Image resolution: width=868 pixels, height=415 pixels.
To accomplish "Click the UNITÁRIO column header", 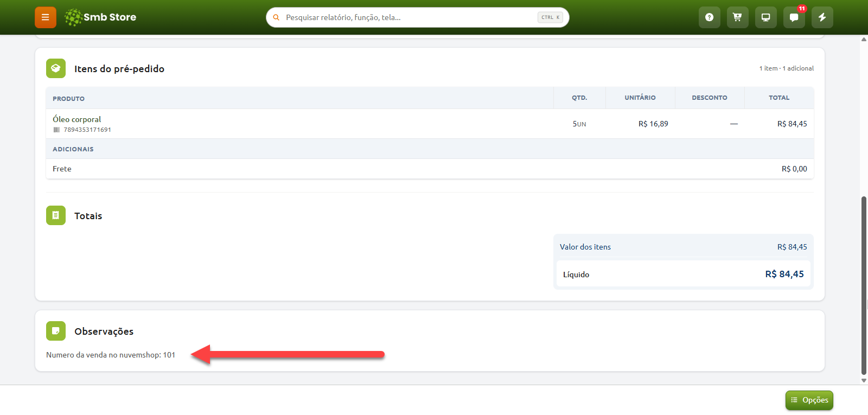I will (640, 98).
